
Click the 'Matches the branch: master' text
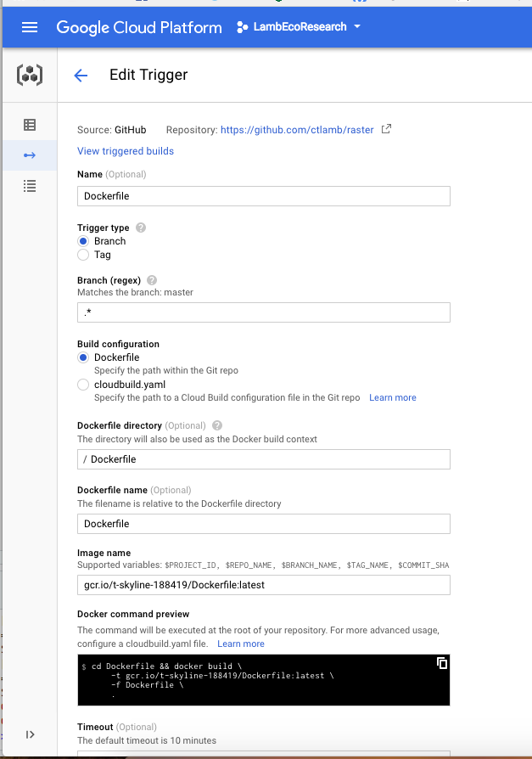coord(135,292)
